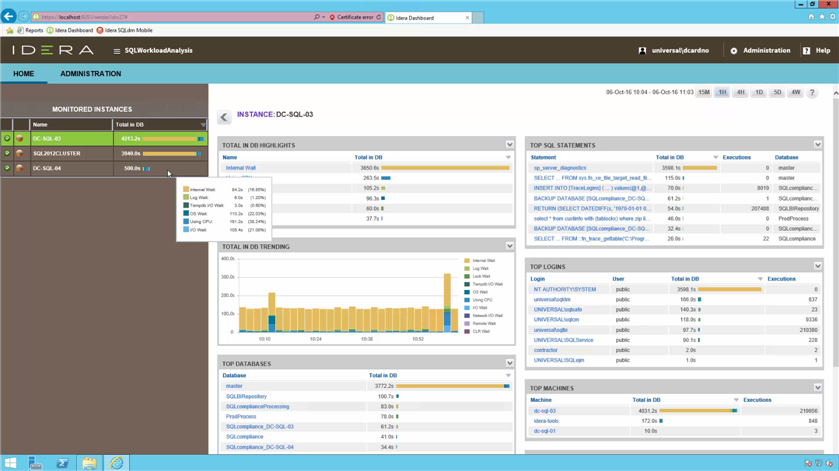
Task: Click the Internal Wait legend color swatch
Action: coord(467,261)
